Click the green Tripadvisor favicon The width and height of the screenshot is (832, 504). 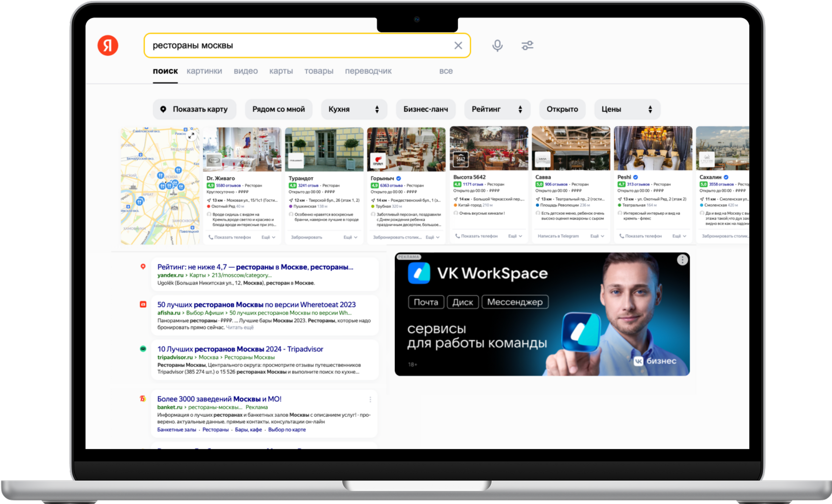point(143,349)
